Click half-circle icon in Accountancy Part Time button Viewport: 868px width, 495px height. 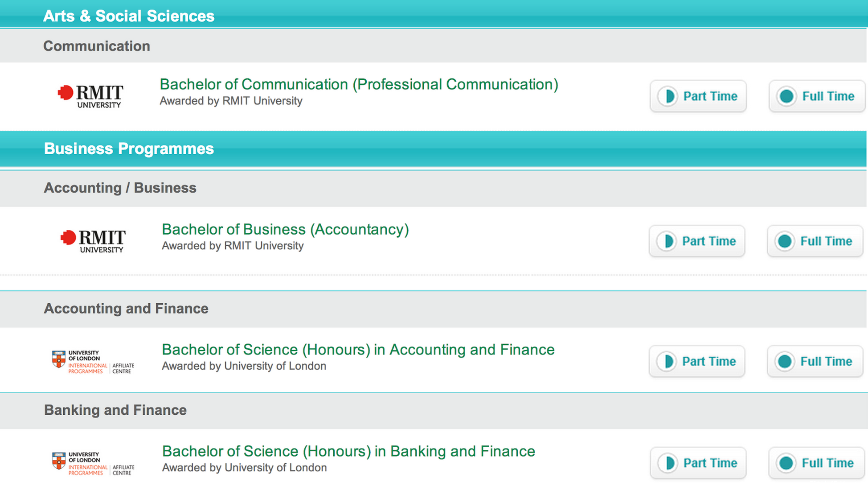tap(667, 241)
